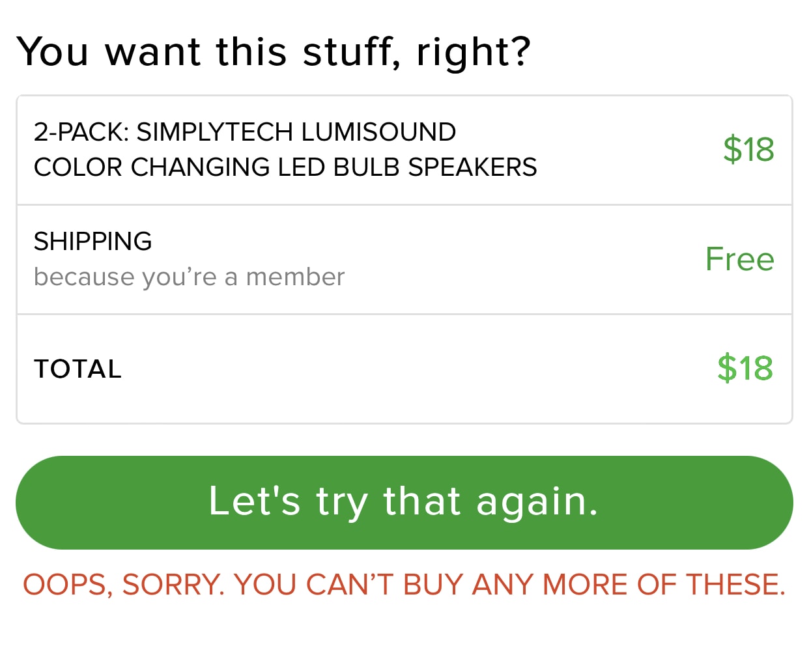
Task: Click the word "member" in shipping note
Action: click(x=295, y=277)
